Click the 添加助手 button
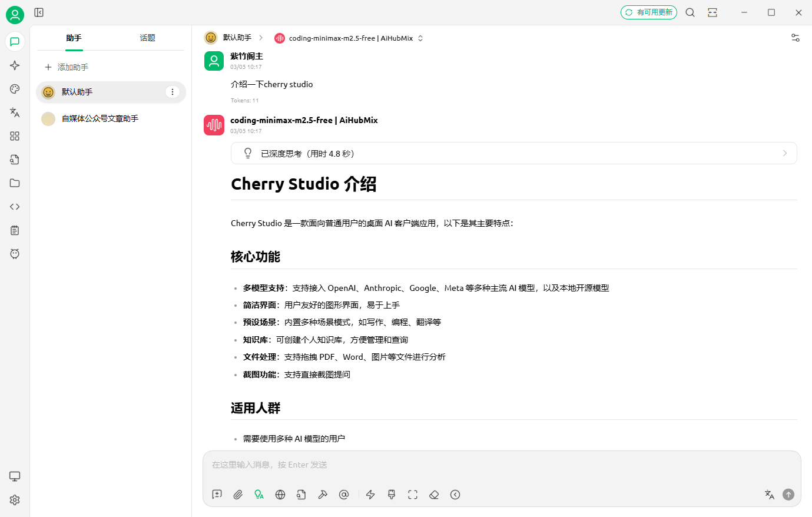Screen dimensions: 812x517 coord(67,67)
